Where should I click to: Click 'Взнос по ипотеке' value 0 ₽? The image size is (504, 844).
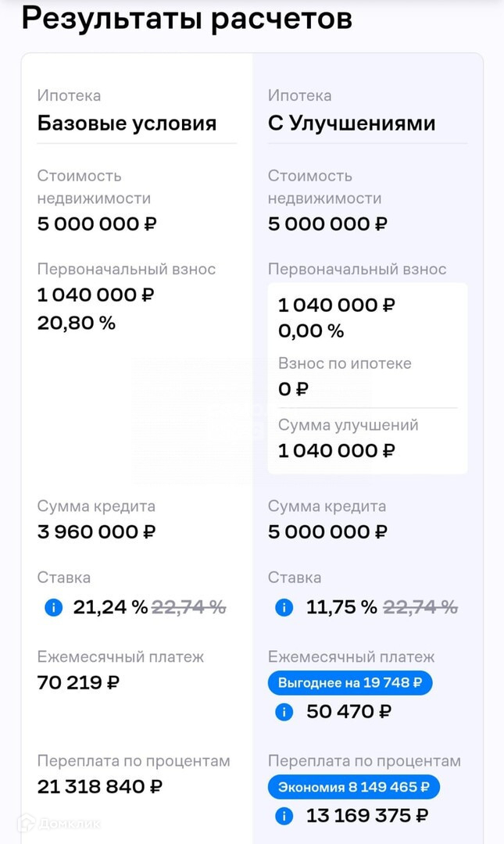coord(294,389)
